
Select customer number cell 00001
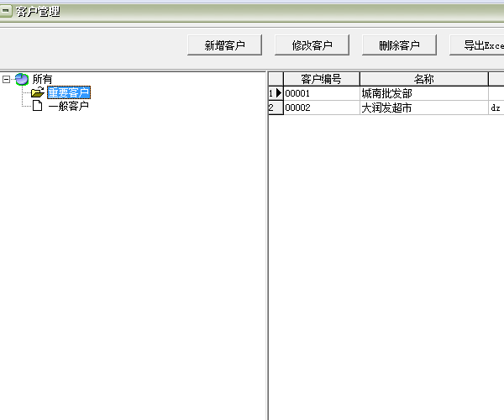tap(322, 93)
